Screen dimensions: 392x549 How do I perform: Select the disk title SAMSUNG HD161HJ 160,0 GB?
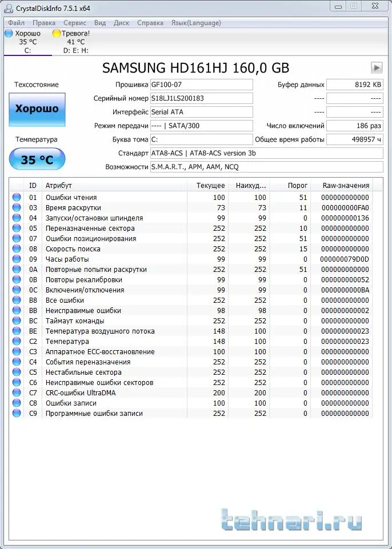pyautogui.click(x=196, y=68)
